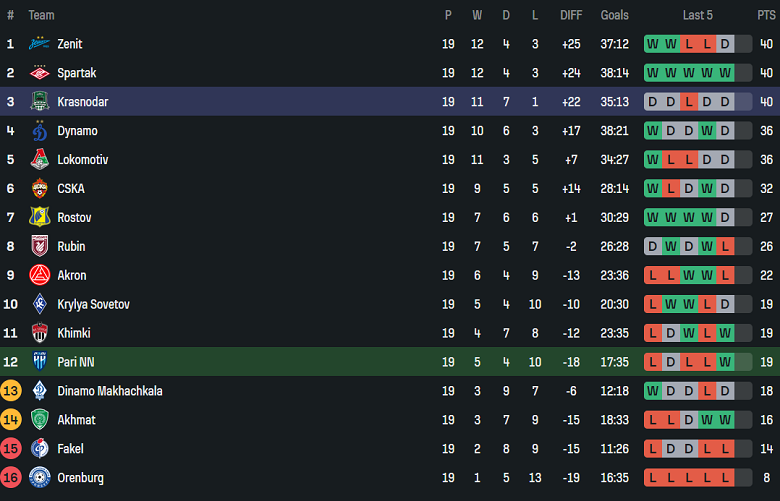Click the Krasnodar team badge
This screenshot has width=780, height=501.
pyautogui.click(x=39, y=102)
